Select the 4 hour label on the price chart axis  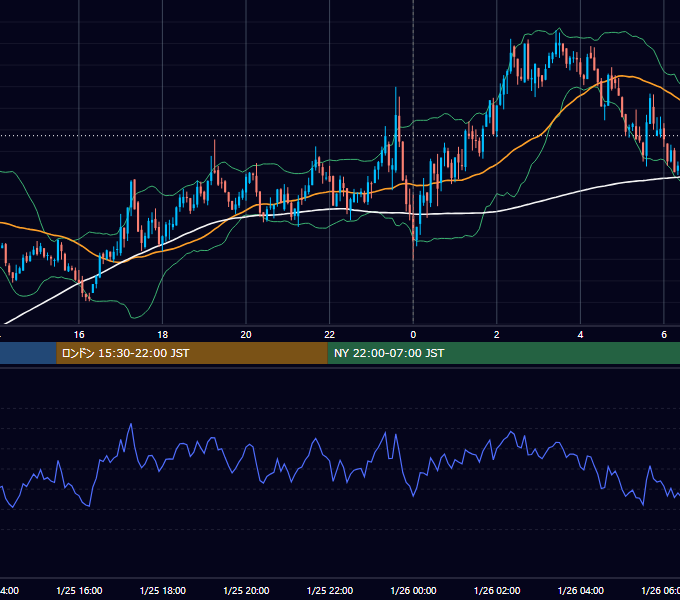(580, 335)
